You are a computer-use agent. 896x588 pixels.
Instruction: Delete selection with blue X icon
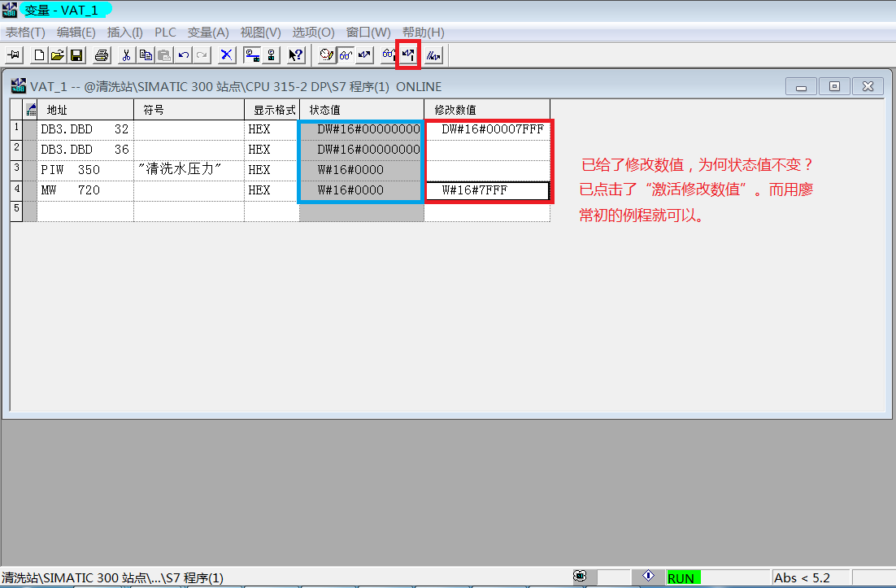pyautogui.click(x=227, y=55)
